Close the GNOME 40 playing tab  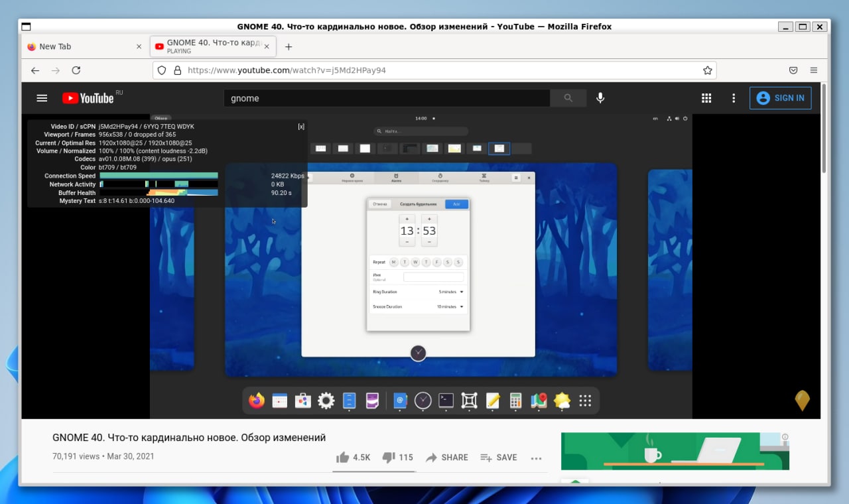[268, 46]
